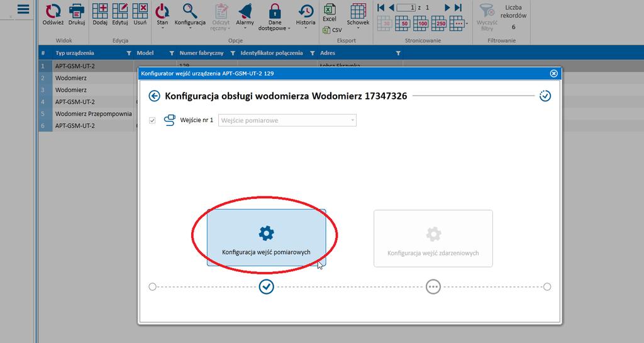
Task: Go to the first page
Action: [x=380, y=8]
